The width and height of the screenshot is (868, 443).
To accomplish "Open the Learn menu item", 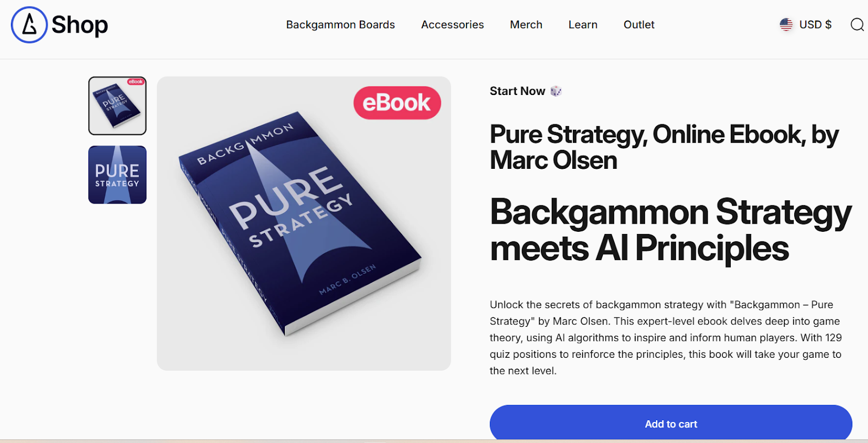I will 583,25.
